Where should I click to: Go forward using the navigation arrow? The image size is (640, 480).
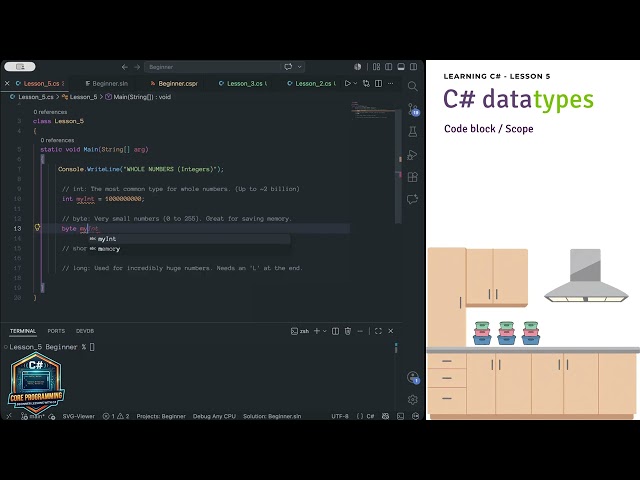(137, 67)
